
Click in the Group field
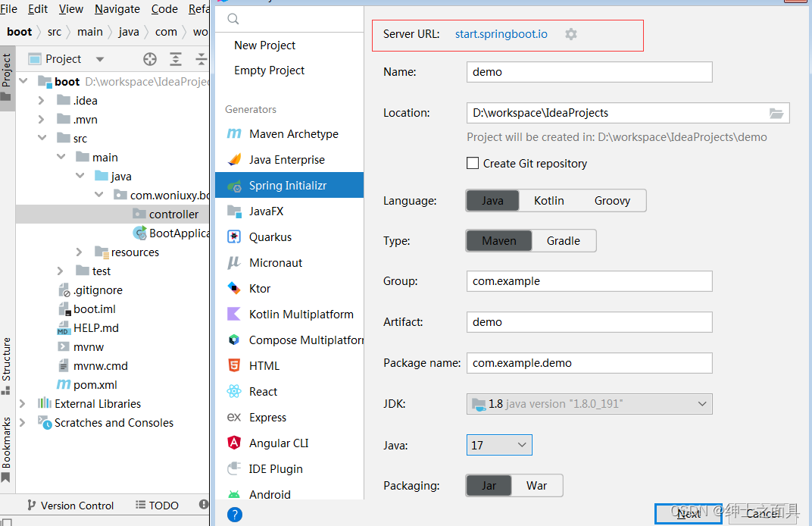[x=589, y=281]
